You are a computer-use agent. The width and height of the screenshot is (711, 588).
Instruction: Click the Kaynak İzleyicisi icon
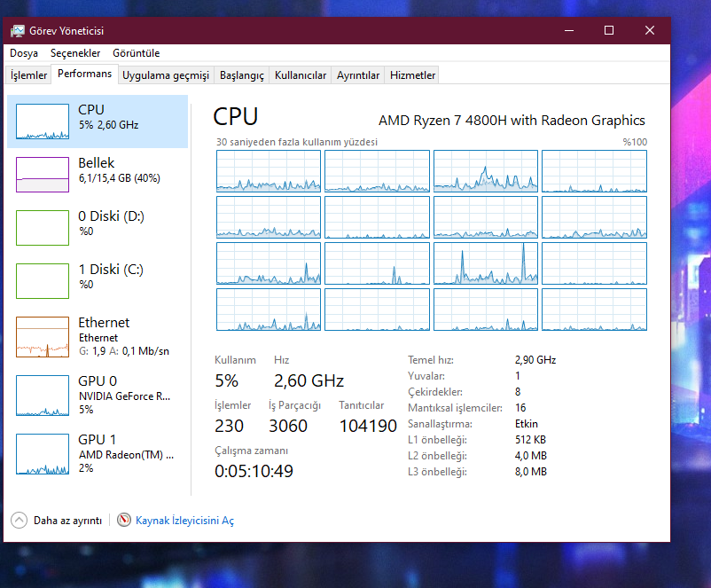[x=124, y=521]
